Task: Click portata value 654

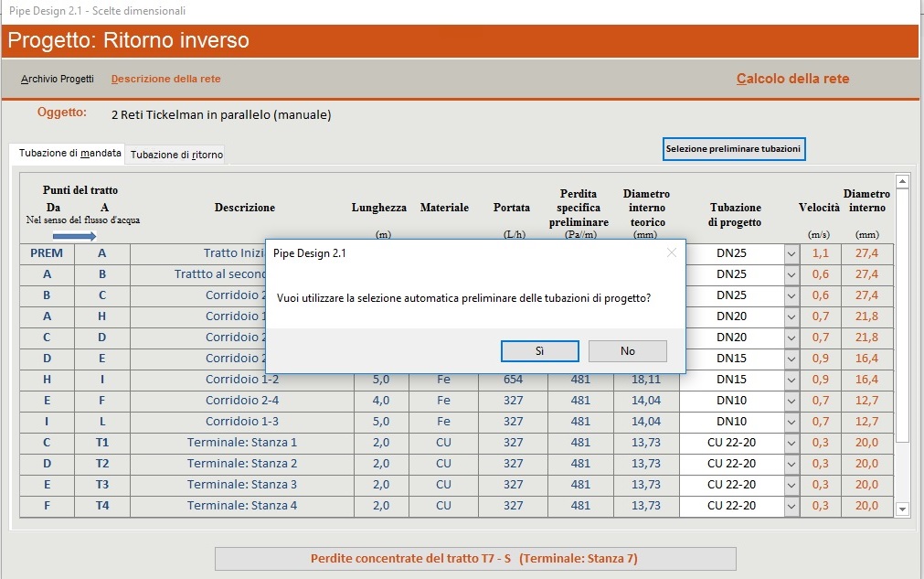Action: tap(514, 380)
